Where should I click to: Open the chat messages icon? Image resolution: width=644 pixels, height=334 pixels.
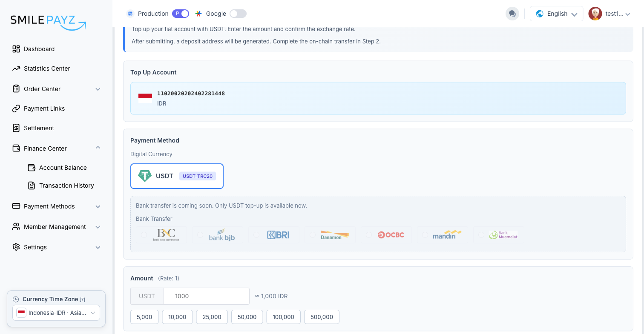[512, 14]
